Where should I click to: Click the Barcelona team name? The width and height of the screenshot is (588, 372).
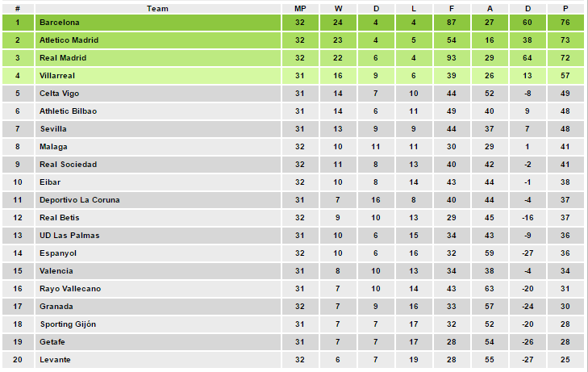[58, 23]
